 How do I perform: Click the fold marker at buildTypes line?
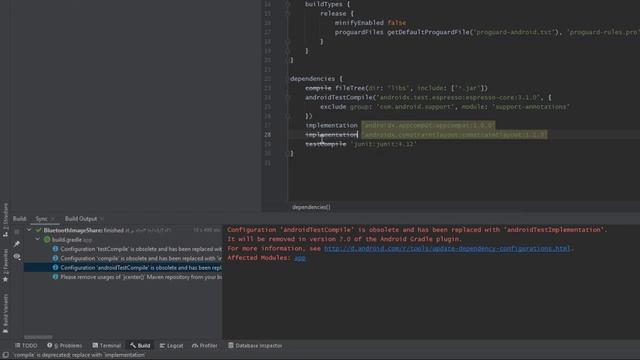click(287, 4)
